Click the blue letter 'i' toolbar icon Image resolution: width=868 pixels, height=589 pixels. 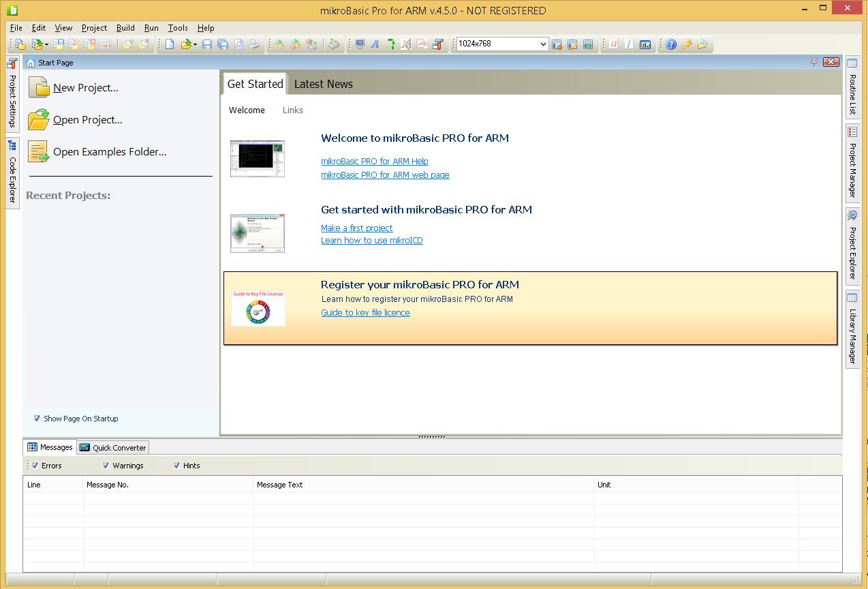[629, 44]
